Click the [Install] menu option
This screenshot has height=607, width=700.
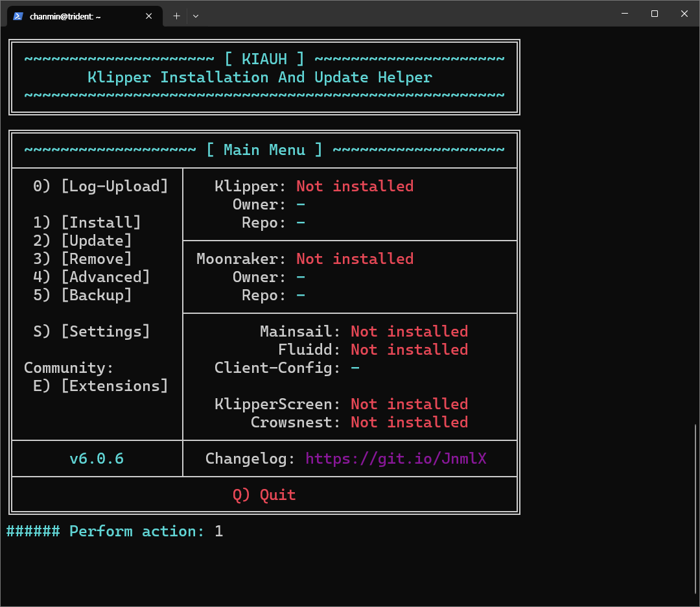pyautogui.click(x=100, y=223)
